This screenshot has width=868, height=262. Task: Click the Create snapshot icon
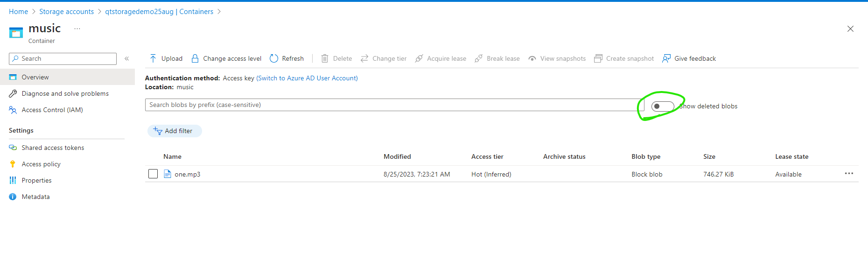click(x=598, y=58)
